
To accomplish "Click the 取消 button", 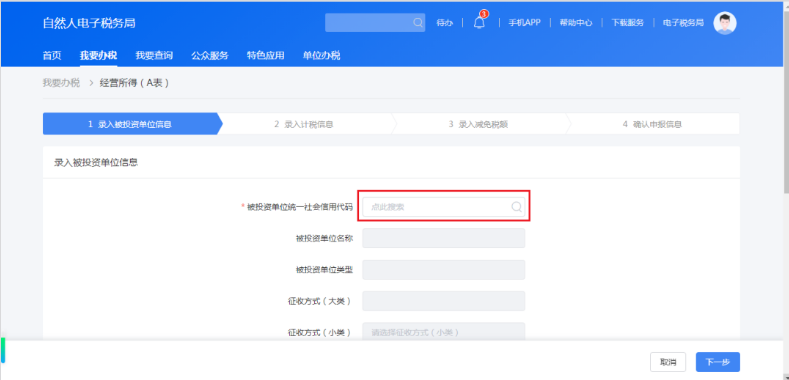I will pos(668,362).
